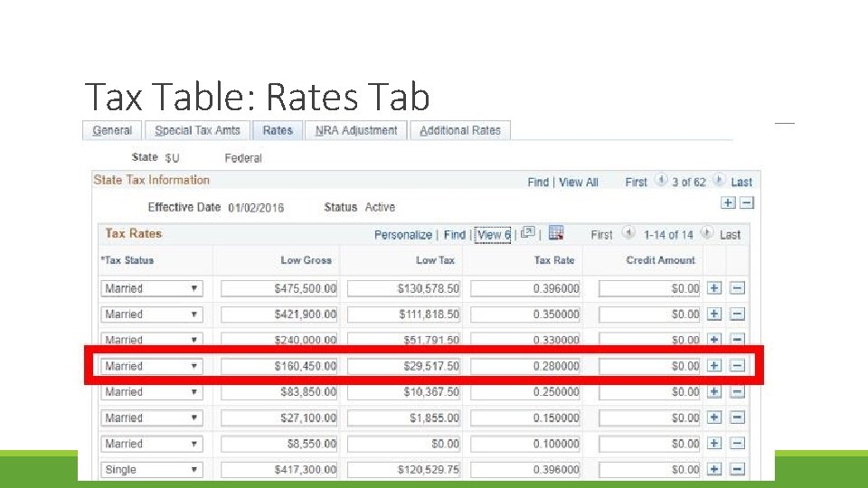The width and height of the screenshot is (868, 488).
Task: Switch to NRA Adjustment tab
Action: [356, 130]
